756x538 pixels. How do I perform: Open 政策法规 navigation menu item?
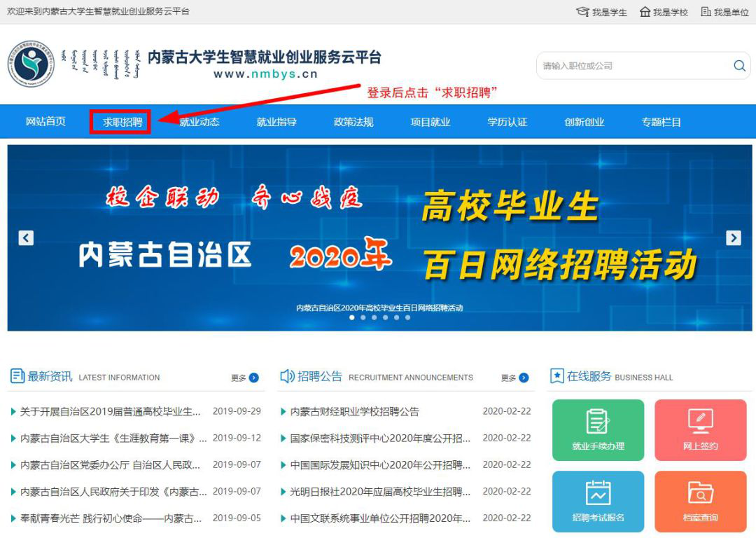[353, 122]
